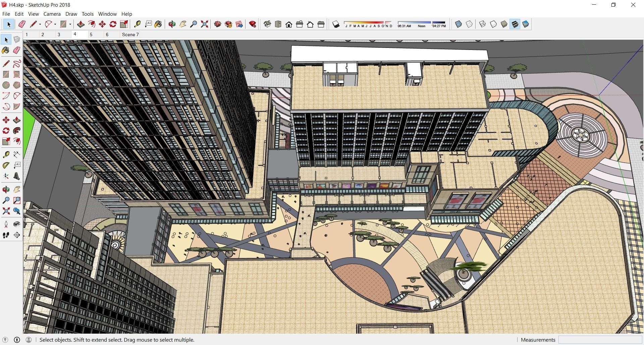Select the Polygon tool
The width and height of the screenshot is (644, 345).
[16, 85]
